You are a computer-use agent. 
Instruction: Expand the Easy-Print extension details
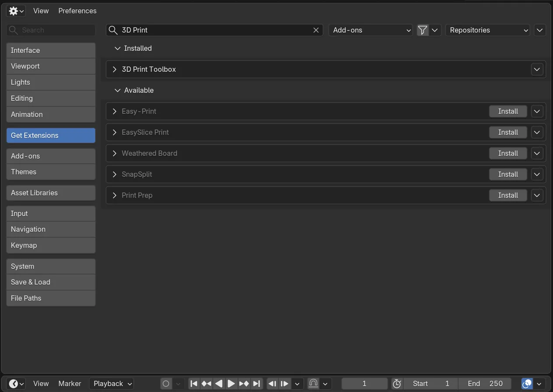point(115,112)
